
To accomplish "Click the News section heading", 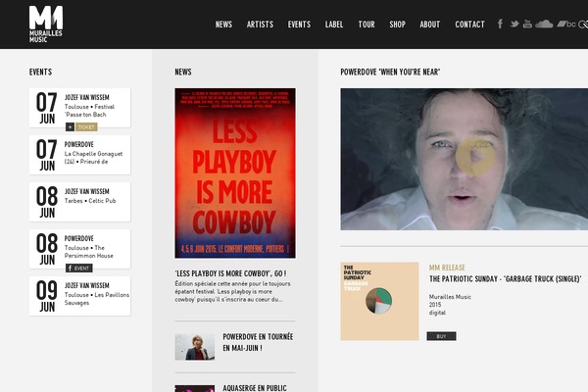I will click(183, 72).
